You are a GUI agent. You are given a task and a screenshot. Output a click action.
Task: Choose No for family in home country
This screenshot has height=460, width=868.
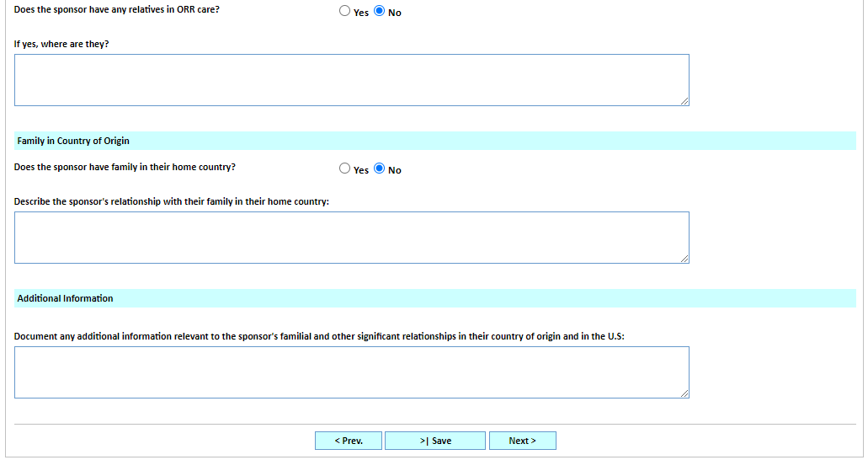[x=379, y=168]
